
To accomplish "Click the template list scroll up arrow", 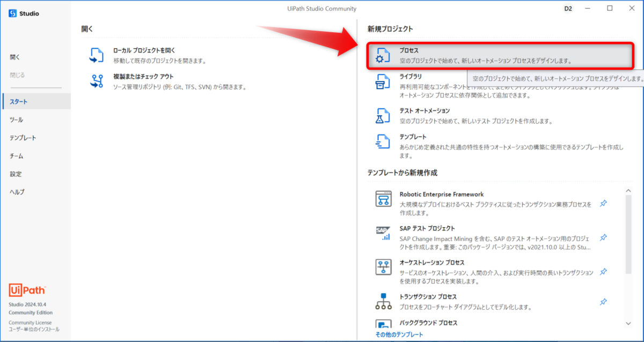I will (628, 191).
